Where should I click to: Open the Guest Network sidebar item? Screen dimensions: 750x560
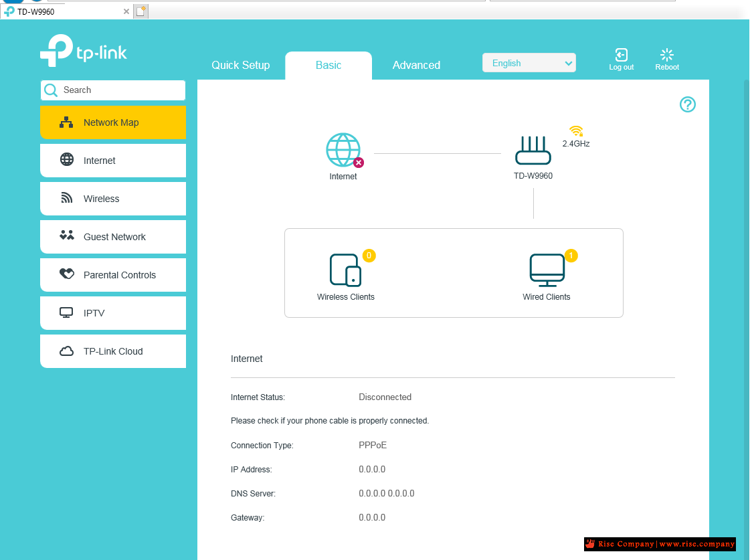click(x=113, y=237)
